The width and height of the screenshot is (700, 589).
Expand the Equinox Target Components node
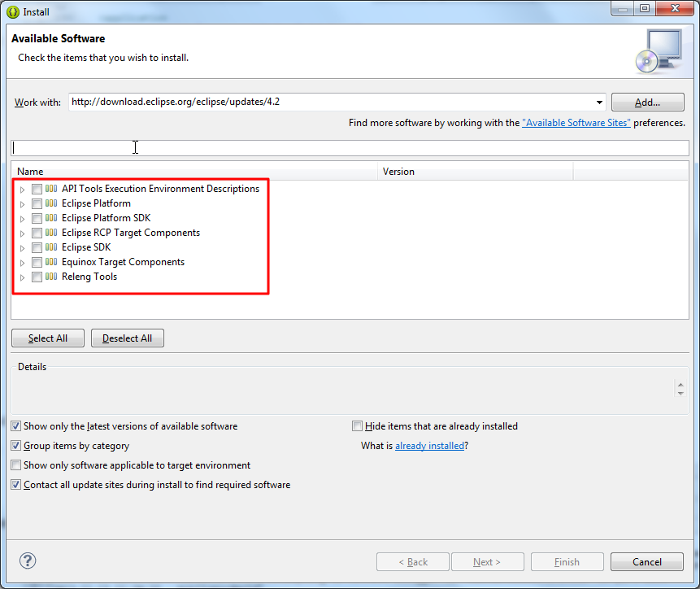[22, 263]
